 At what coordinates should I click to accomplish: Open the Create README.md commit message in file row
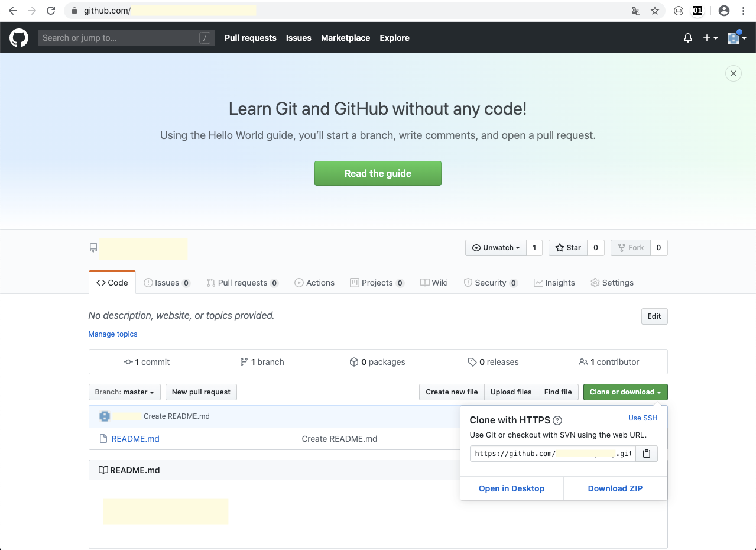point(339,439)
